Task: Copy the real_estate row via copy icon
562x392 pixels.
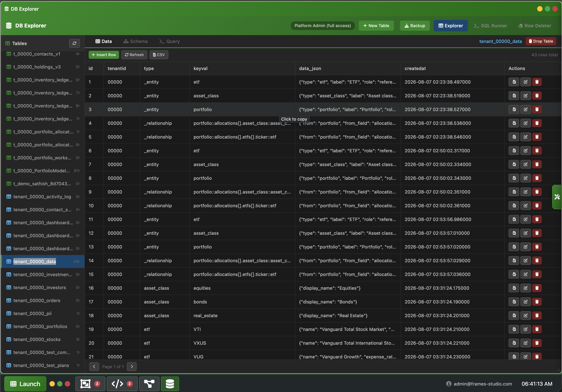Action: pyautogui.click(x=514, y=315)
